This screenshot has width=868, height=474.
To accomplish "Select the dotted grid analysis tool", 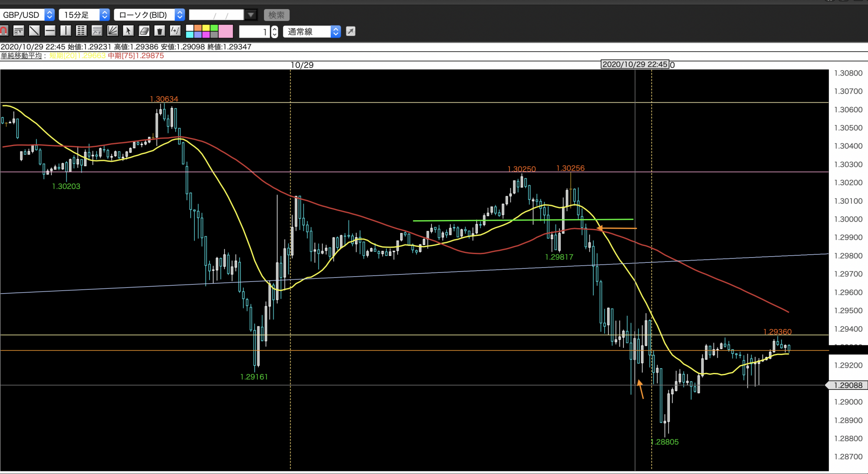I will pyautogui.click(x=97, y=31).
